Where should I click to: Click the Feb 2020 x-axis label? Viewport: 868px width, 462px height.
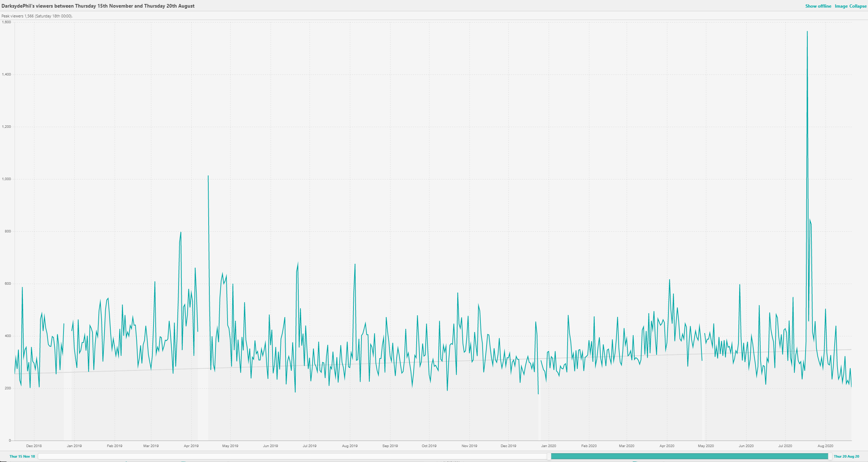(x=589, y=446)
